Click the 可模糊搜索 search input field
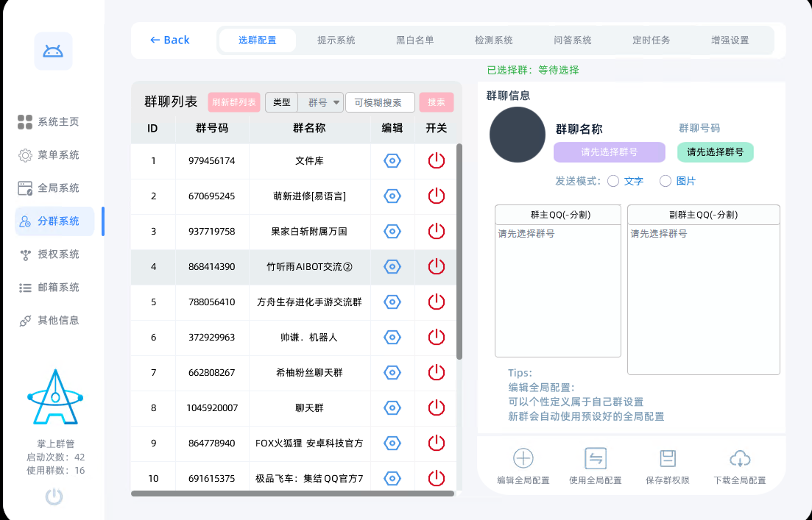This screenshot has width=812, height=520. point(380,101)
